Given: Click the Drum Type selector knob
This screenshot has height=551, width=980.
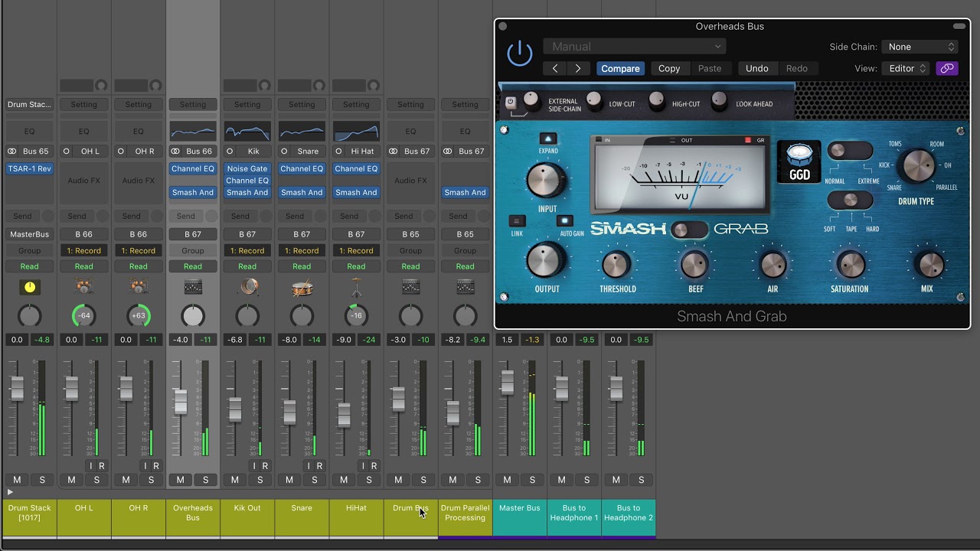Looking at the screenshot, I should click(917, 165).
